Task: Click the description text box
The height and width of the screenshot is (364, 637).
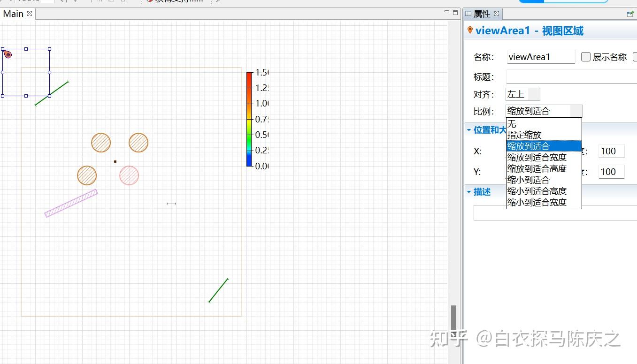Action: point(555,213)
